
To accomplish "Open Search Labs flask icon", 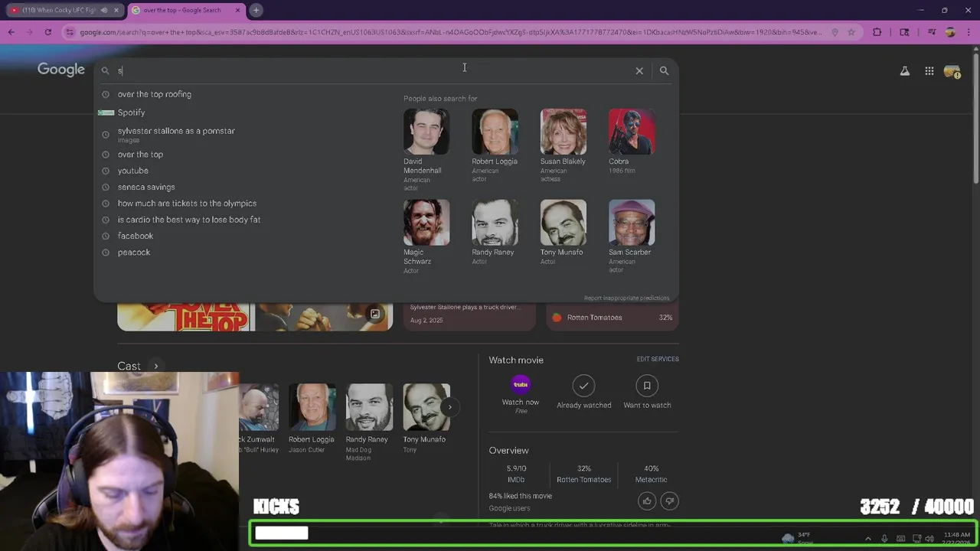I will coord(904,71).
